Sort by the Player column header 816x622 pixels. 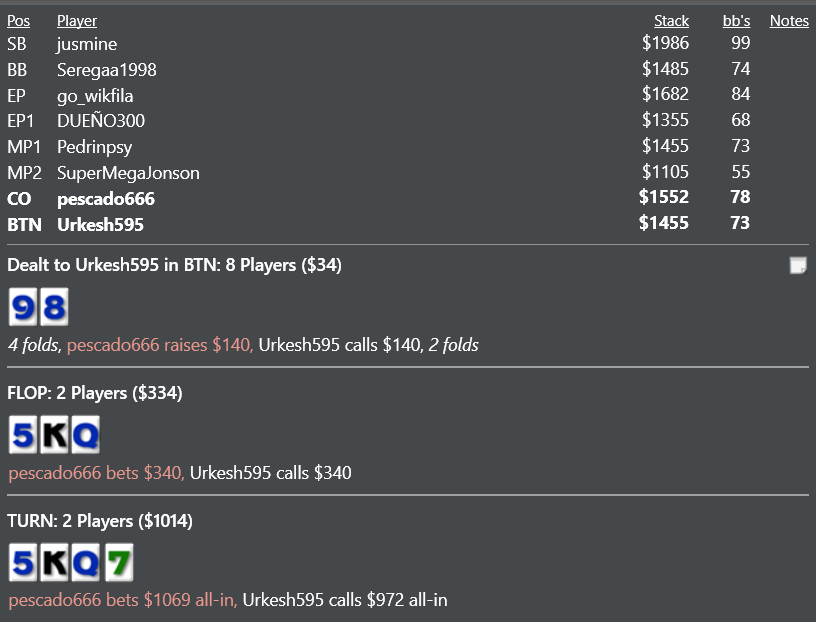pyautogui.click(x=76, y=21)
